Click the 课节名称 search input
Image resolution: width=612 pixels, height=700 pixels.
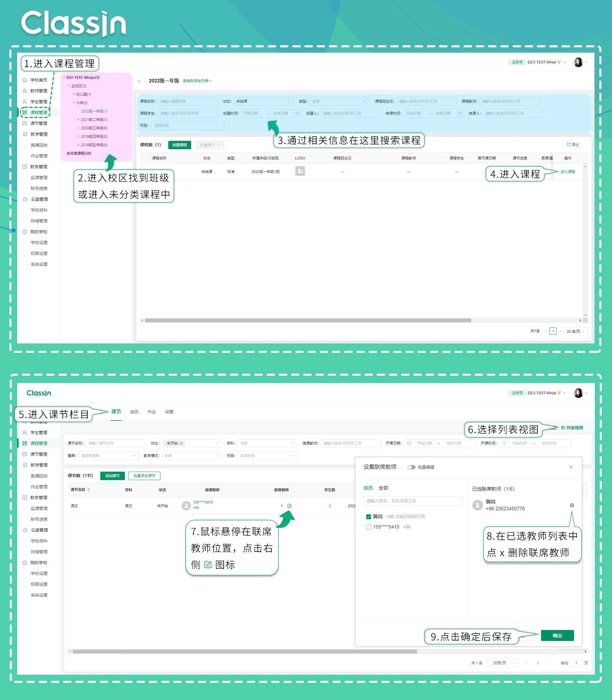(x=116, y=443)
